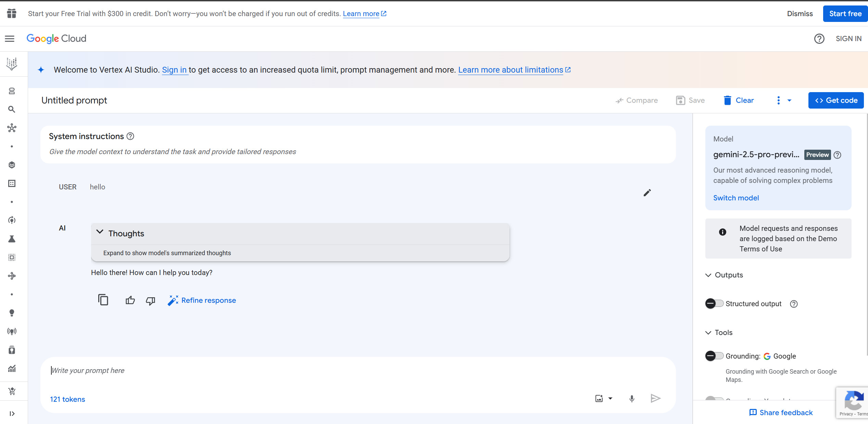Open the insert media dropdown arrow

[610, 398]
